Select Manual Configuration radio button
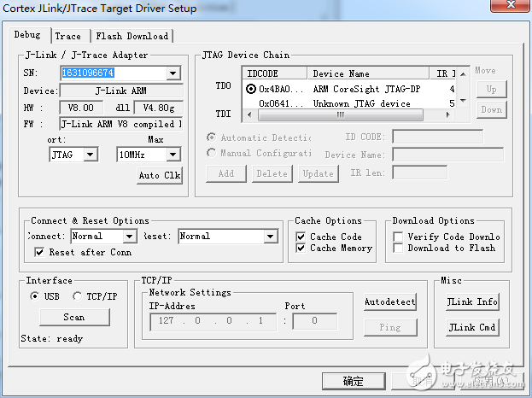The height and width of the screenshot is (398, 532). pyautogui.click(x=212, y=153)
